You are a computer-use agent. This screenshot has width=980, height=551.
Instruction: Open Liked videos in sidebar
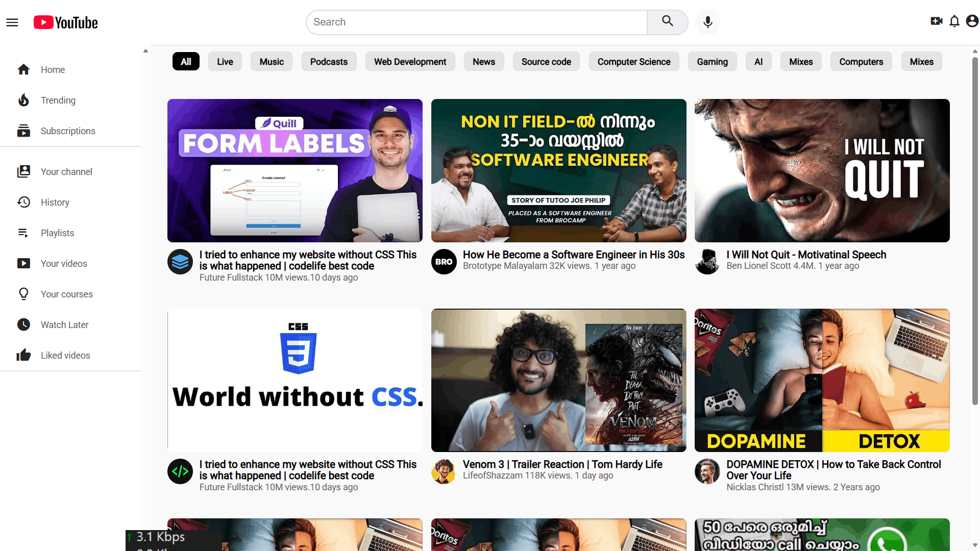point(65,356)
